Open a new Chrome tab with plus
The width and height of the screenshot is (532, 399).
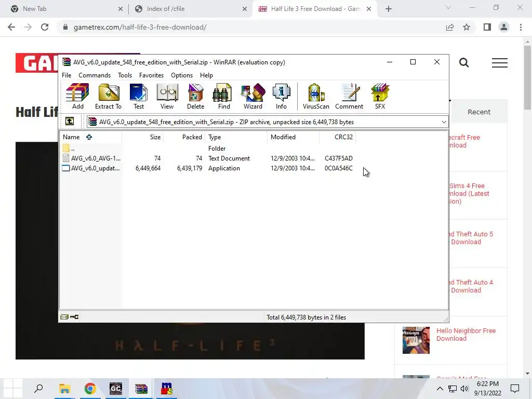pos(389,9)
